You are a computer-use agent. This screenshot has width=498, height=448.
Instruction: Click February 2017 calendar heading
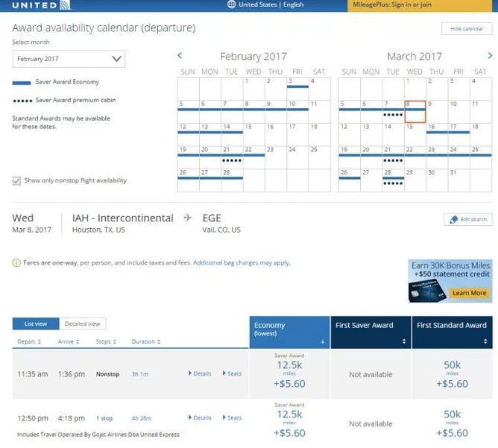coord(253,56)
